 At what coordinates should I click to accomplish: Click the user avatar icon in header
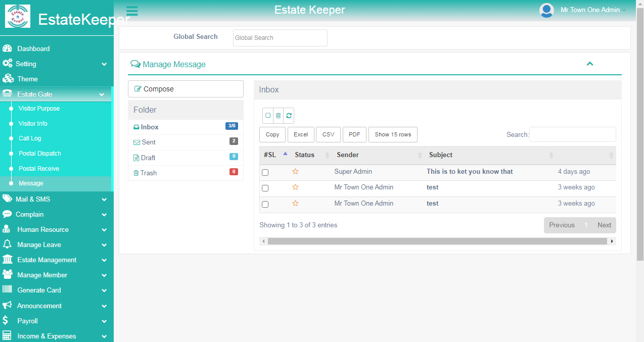tap(546, 10)
